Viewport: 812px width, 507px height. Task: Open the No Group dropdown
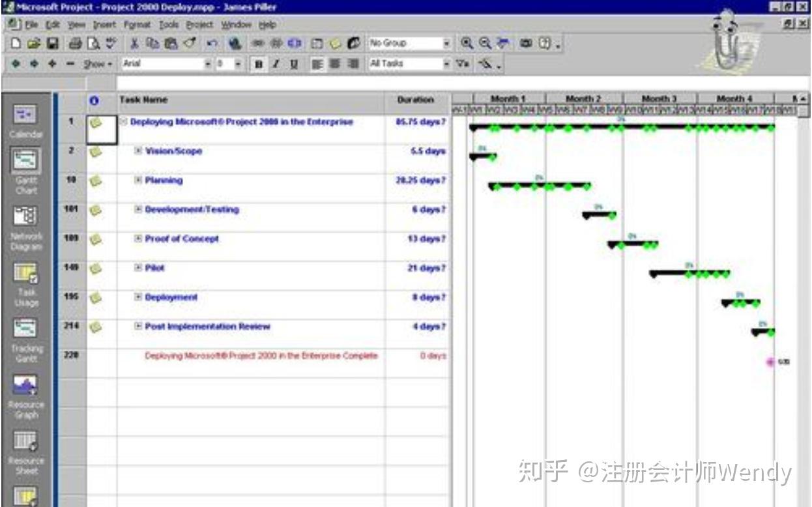447,43
